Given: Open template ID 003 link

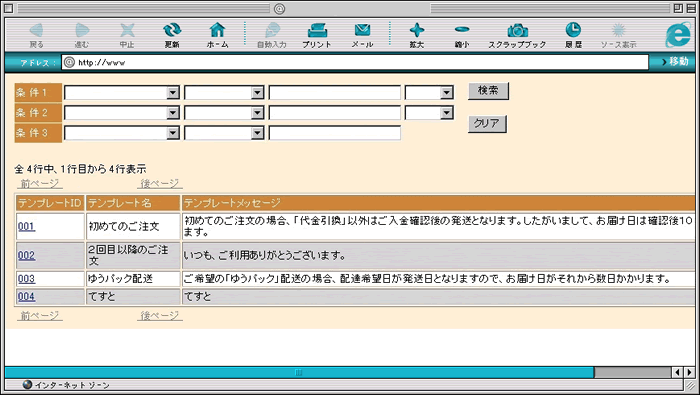Looking at the screenshot, I should (26, 279).
